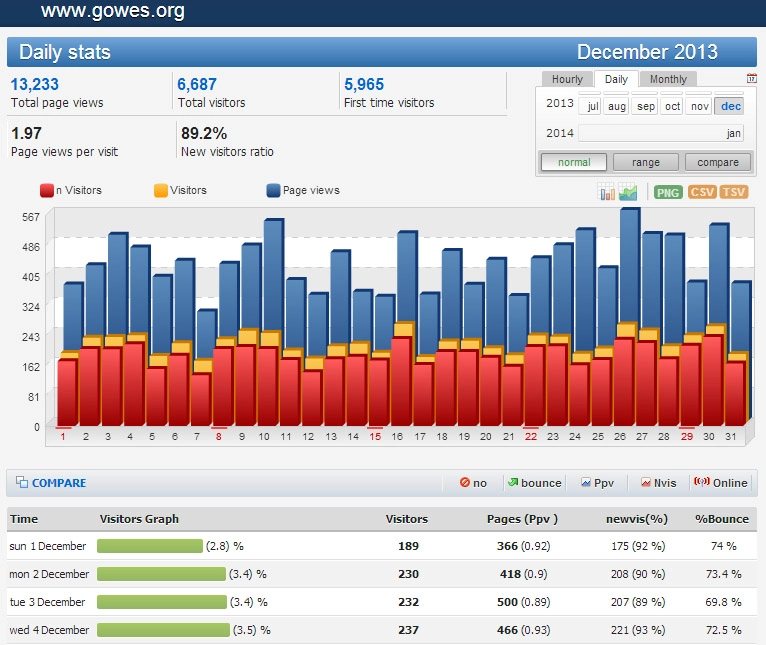This screenshot has height=645, width=766.
Task: Switch to bar chart view icon
Action: pyautogui.click(x=607, y=192)
